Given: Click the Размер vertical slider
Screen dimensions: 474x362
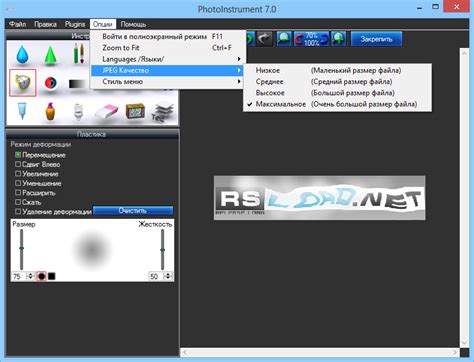Looking at the screenshot, I should 22,249.
